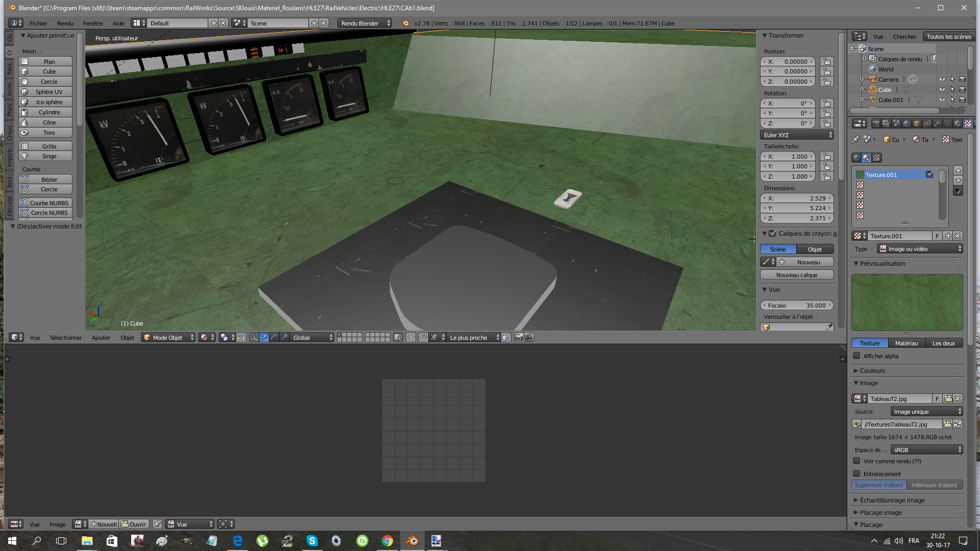This screenshot has height=551, width=980.
Task: Open the Global orientation dropdown
Action: pos(312,337)
